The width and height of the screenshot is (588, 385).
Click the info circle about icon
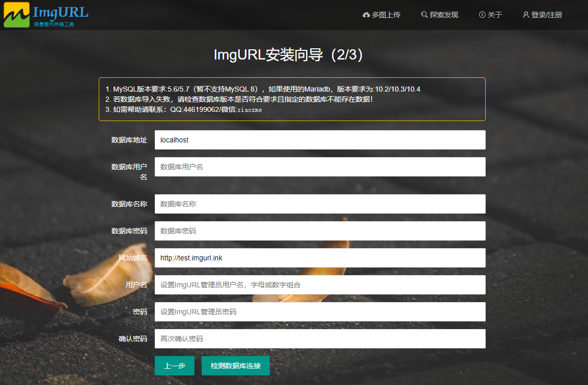pos(482,15)
